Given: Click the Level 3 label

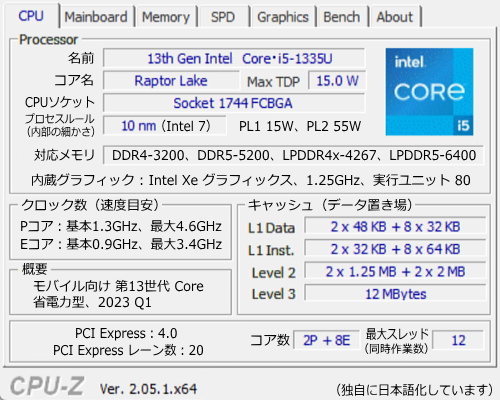Looking at the screenshot, I should [274, 294].
